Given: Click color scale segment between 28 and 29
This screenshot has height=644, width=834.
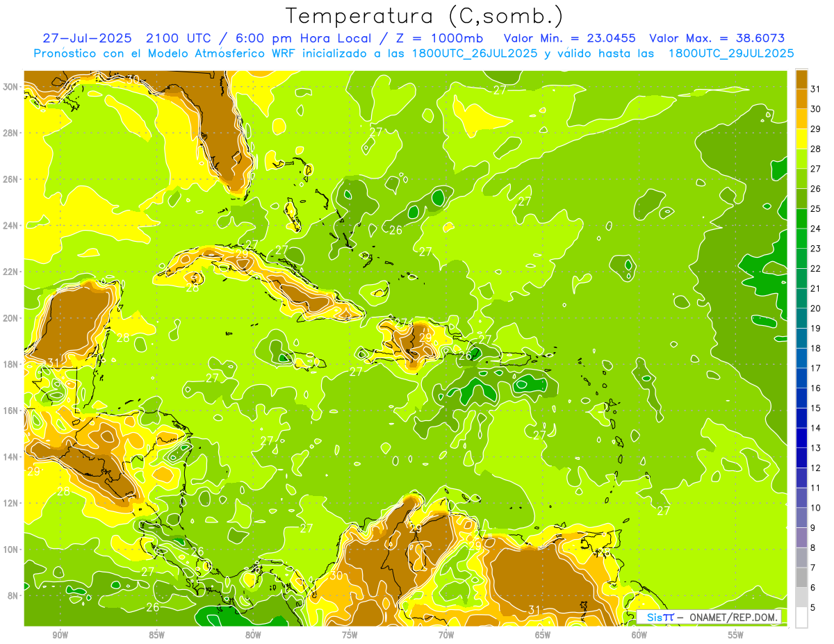Looking at the screenshot, I should pos(801,139).
